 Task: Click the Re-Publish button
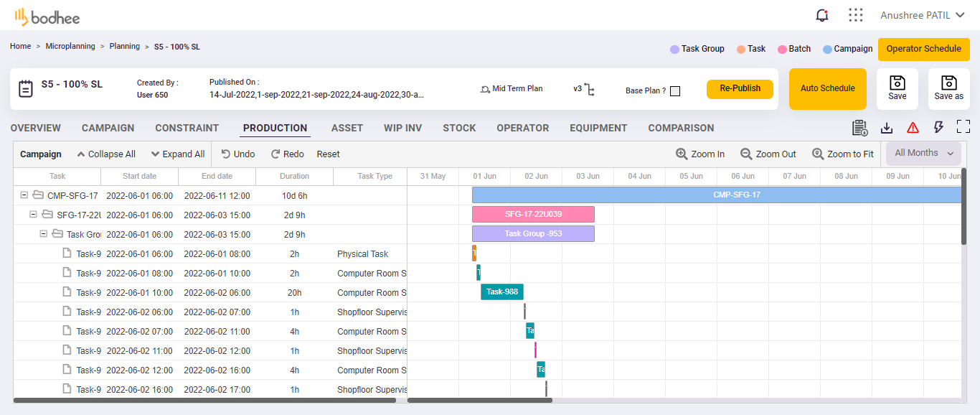tap(740, 89)
